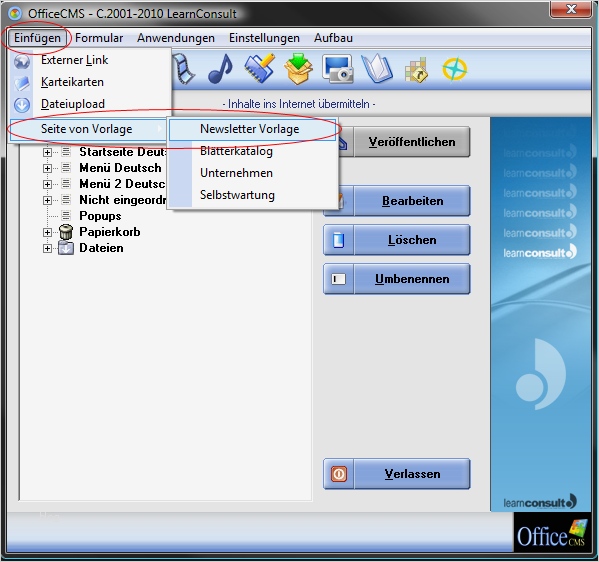Click the box with green arrow icon
The width and height of the screenshot is (599, 562).
[298, 68]
